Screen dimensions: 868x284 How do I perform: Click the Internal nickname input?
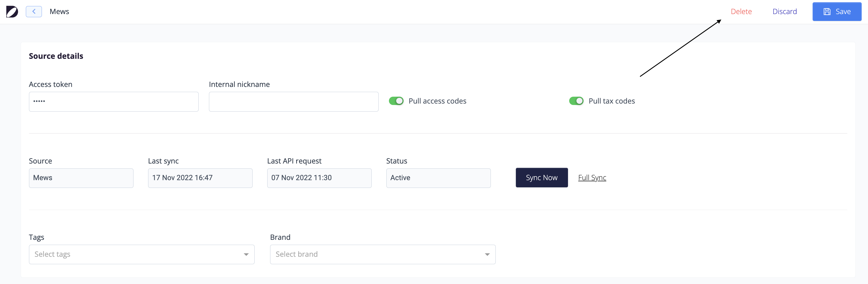[x=293, y=101]
